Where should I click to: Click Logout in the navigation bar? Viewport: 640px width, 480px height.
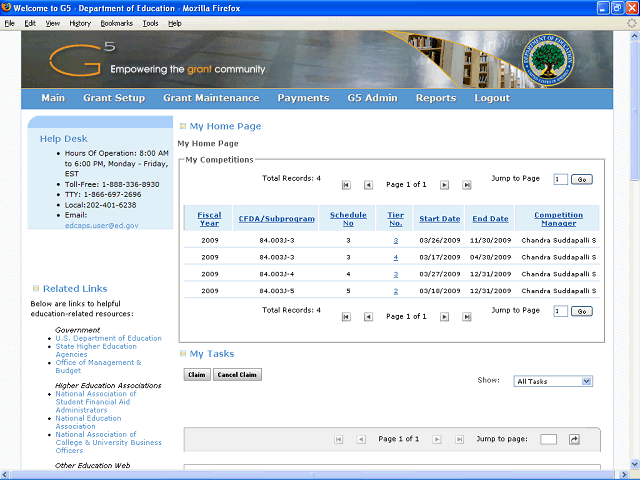click(x=492, y=98)
